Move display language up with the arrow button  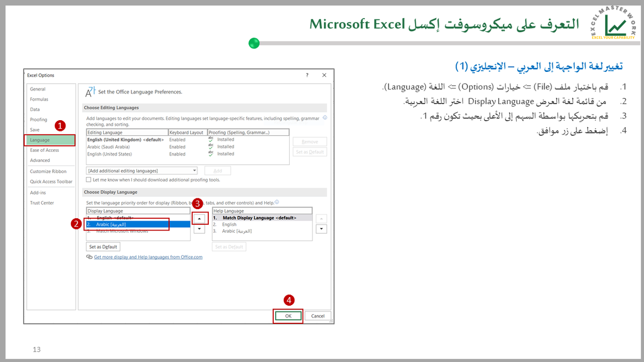[199, 219]
